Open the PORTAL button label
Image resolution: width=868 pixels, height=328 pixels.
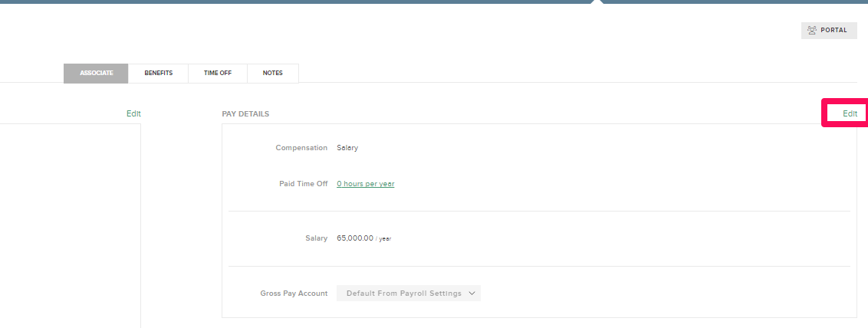pos(833,31)
